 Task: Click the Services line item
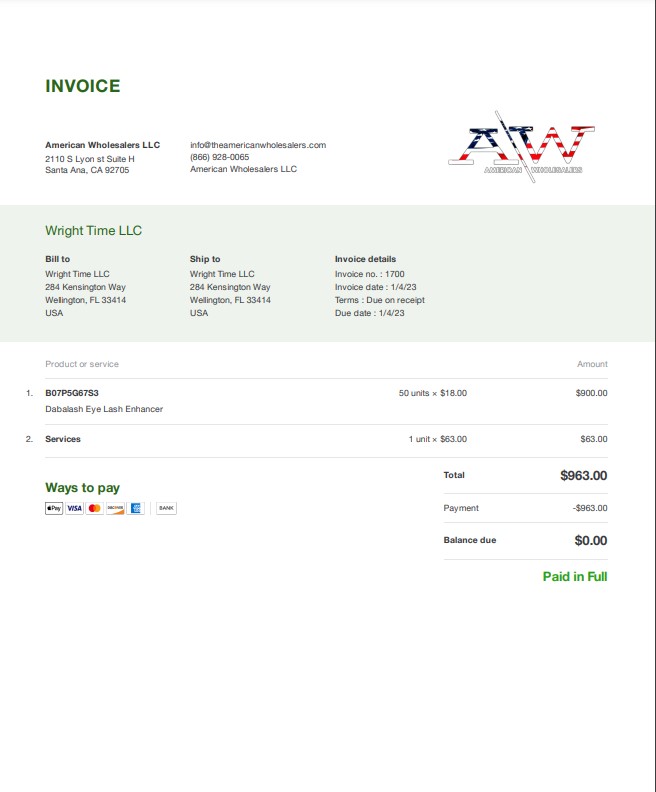pos(63,439)
